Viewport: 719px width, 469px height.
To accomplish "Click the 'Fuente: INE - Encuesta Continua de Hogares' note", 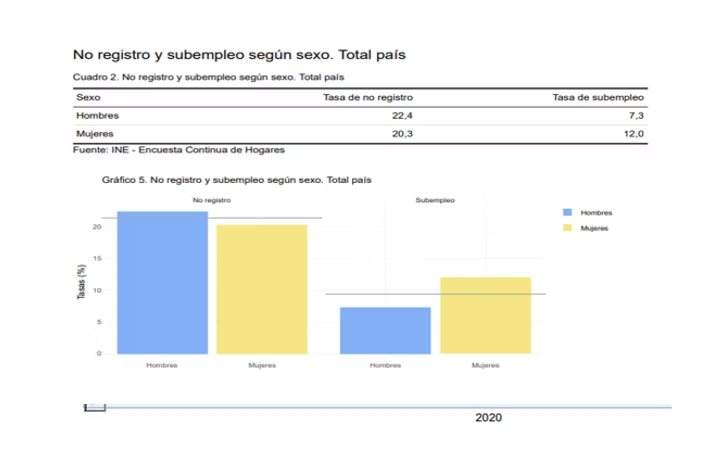I will pos(179,150).
